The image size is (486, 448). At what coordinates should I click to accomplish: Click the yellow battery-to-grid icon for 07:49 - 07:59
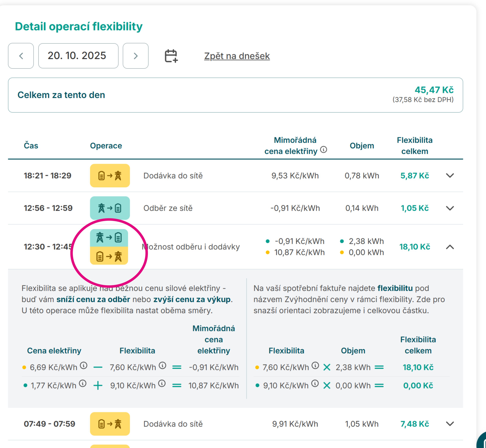110,424
